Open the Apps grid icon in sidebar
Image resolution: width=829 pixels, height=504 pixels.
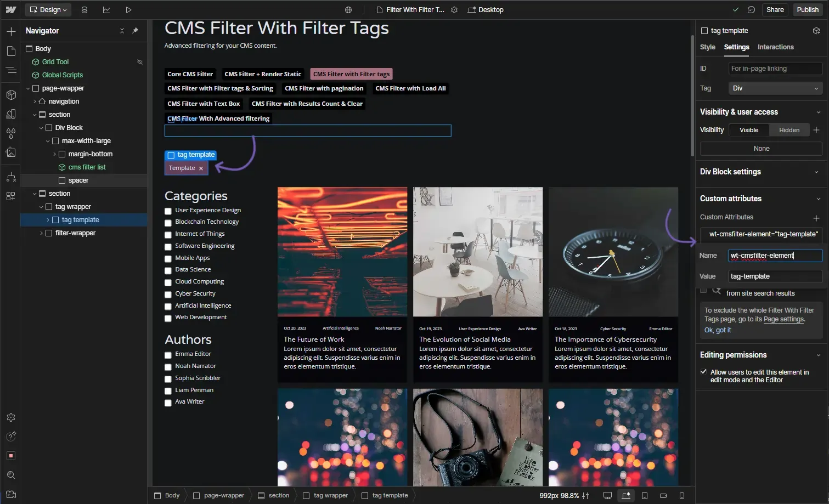coord(11,196)
